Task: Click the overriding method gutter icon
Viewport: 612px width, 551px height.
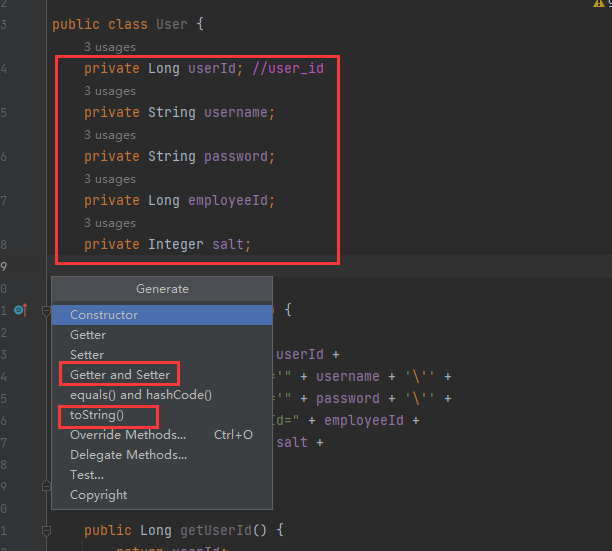Action: pos(20,310)
